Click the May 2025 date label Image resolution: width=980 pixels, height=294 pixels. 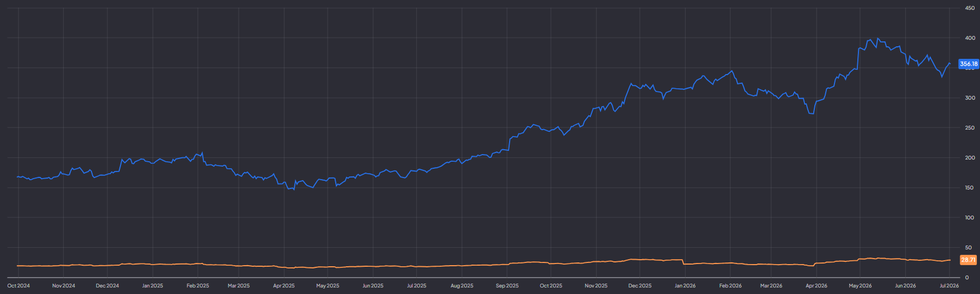[328, 286]
